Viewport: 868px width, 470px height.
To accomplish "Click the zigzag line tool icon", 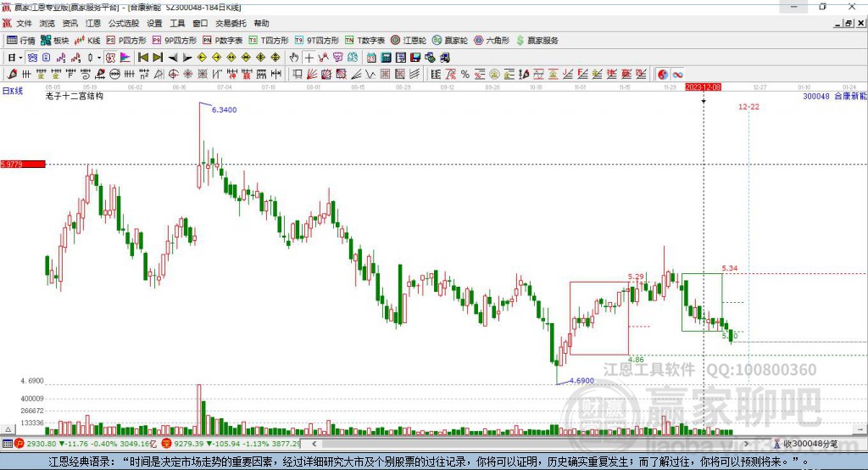I will [370, 75].
